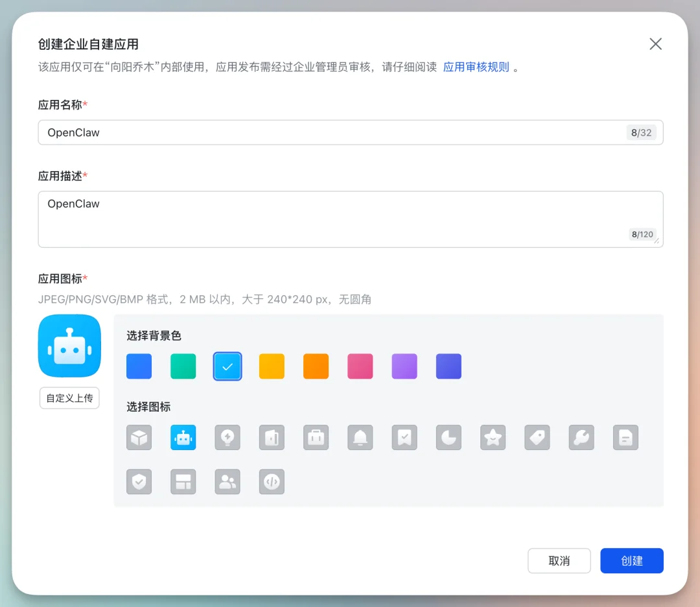Select the robot icon for the app
700x607 pixels.
(x=183, y=437)
